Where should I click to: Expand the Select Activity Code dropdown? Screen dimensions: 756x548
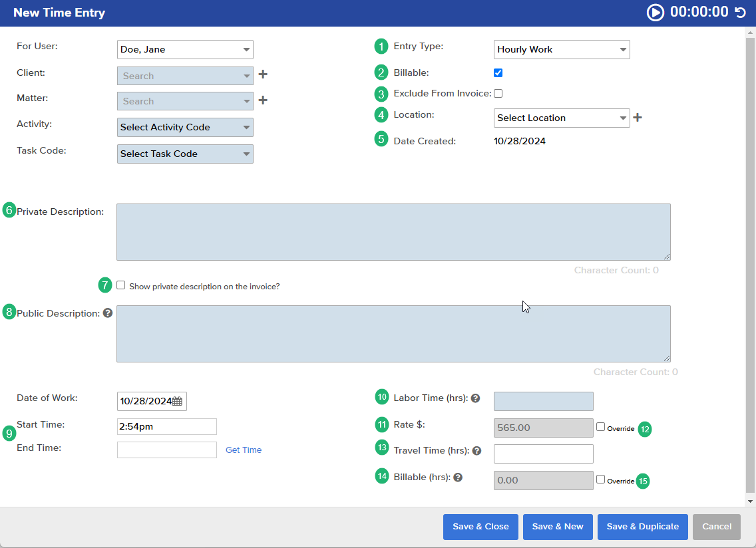[185, 127]
